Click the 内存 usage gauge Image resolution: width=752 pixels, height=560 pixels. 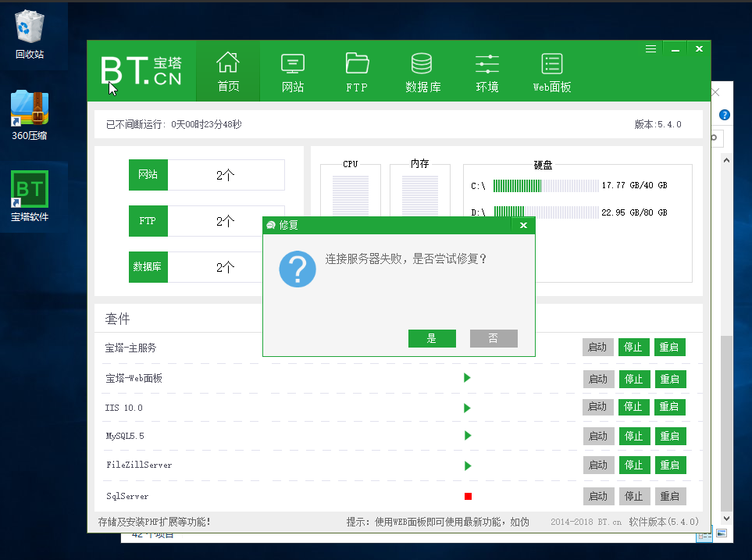(420, 195)
